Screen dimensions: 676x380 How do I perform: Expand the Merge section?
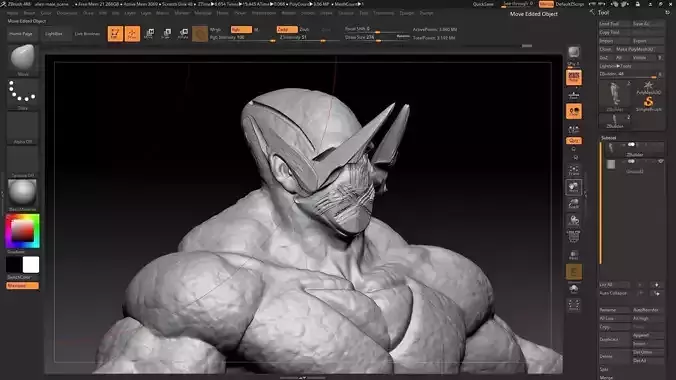[606, 377]
